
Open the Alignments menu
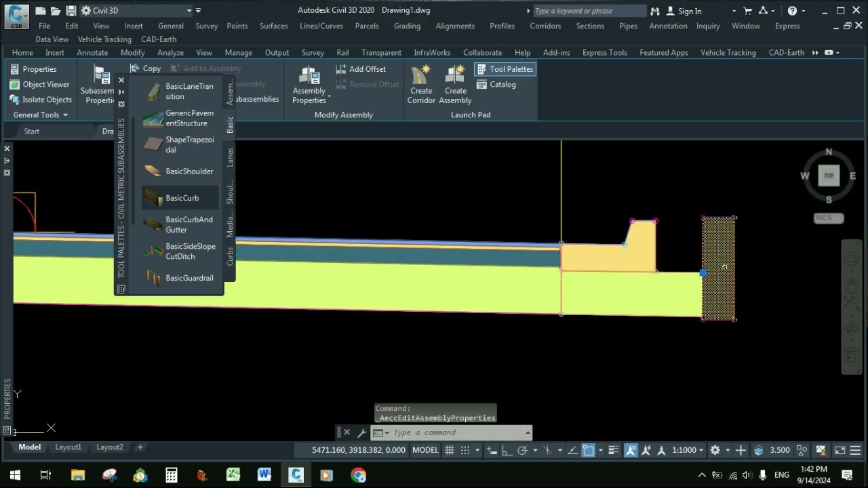(455, 26)
